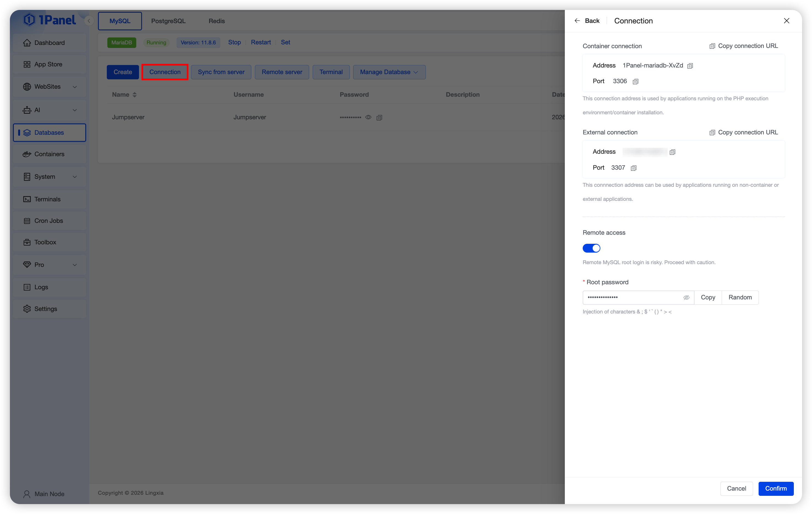
Task: Reveal the root password with eye icon
Action: [x=686, y=298]
